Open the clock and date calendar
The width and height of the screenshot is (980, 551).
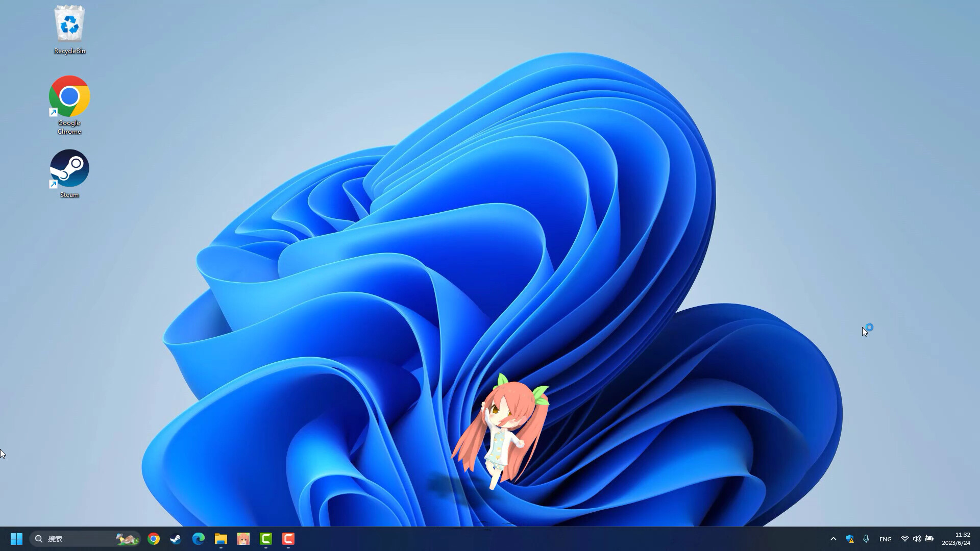[956, 539]
